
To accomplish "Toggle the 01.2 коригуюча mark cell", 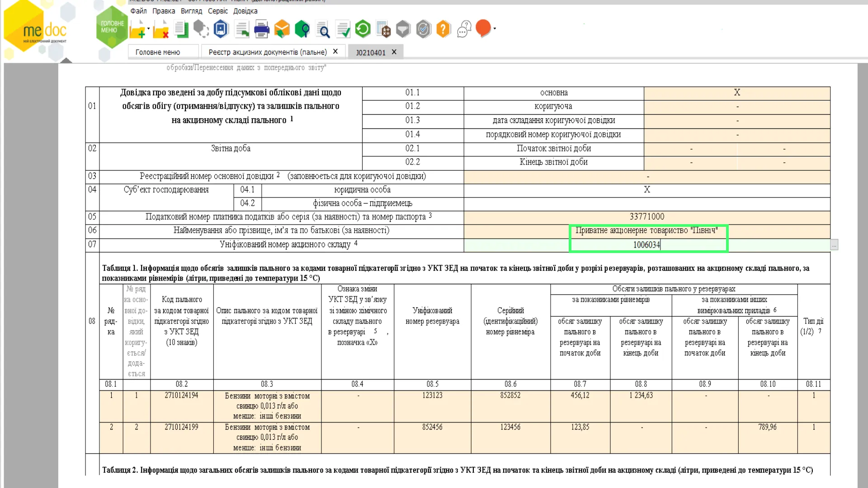I will [x=737, y=107].
